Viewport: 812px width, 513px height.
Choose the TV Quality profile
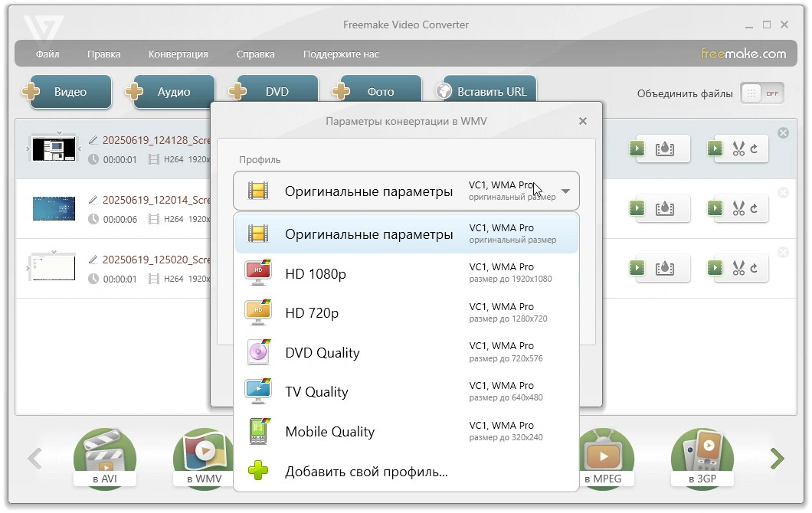coord(406,392)
